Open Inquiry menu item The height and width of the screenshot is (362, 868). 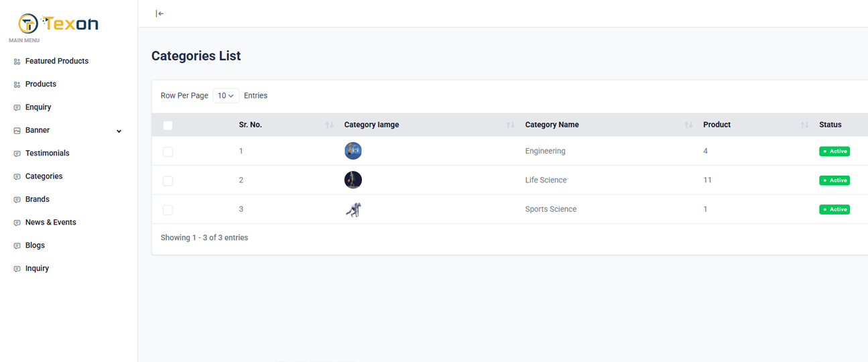[37, 268]
